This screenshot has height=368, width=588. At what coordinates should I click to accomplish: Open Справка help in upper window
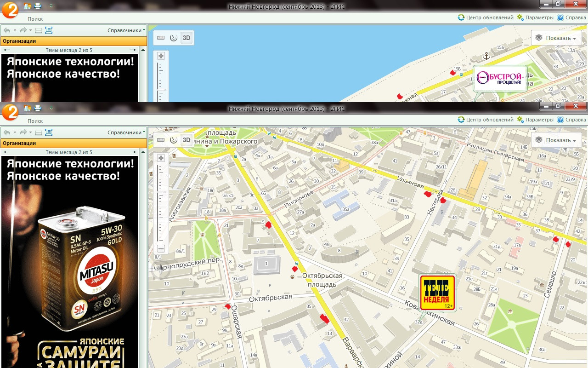571,17
